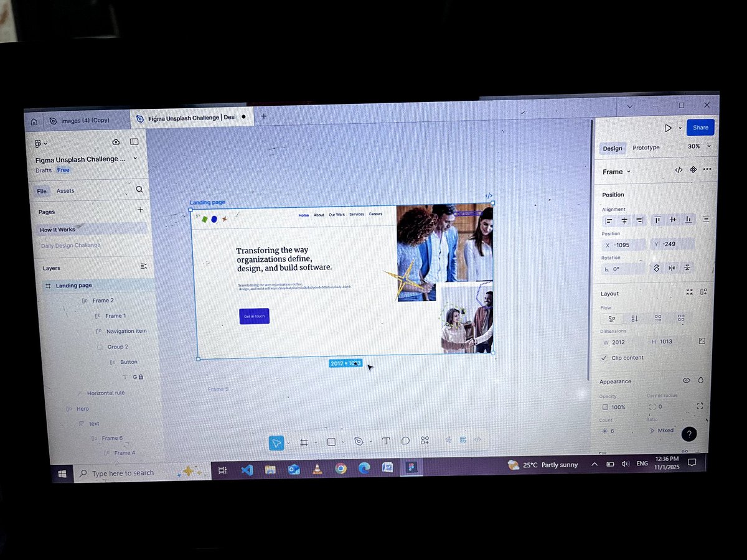Select the Frame tool in the toolbar

coord(304,442)
